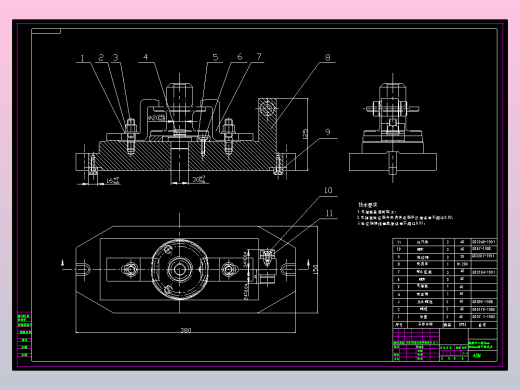Select the 380 length dimension text
The image size is (520, 390).
click(x=186, y=330)
